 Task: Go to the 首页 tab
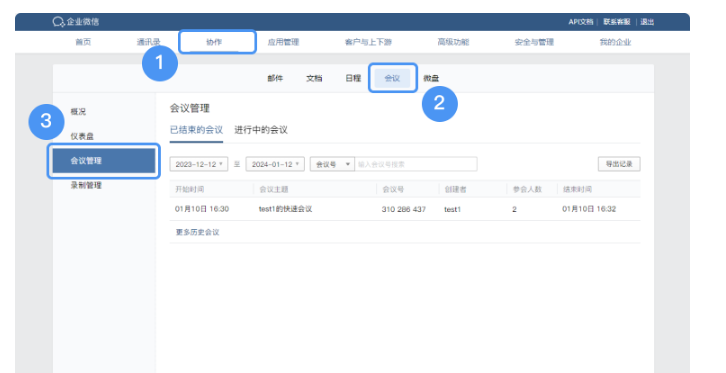[83, 42]
